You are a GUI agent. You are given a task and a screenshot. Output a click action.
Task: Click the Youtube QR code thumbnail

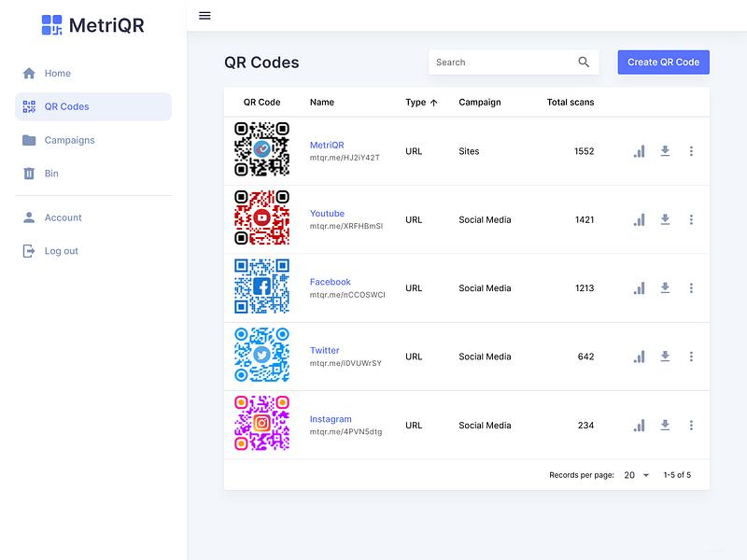tap(261, 217)
